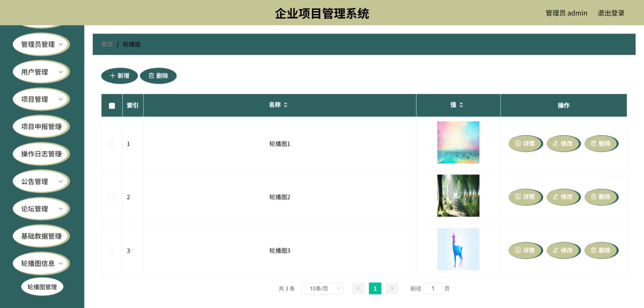Click the row 删除 button for 轮播图3

[601, 250]
